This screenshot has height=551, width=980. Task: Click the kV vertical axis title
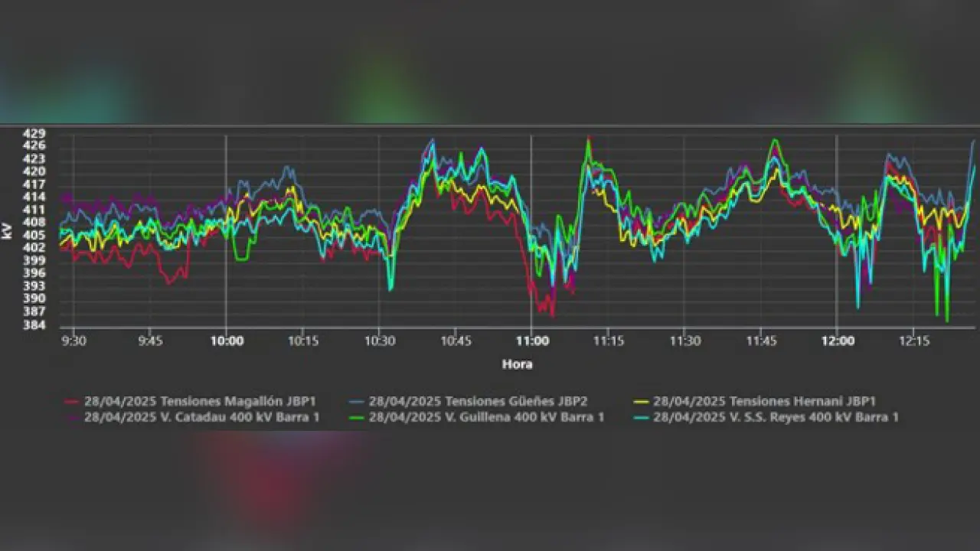coord(8,230)
